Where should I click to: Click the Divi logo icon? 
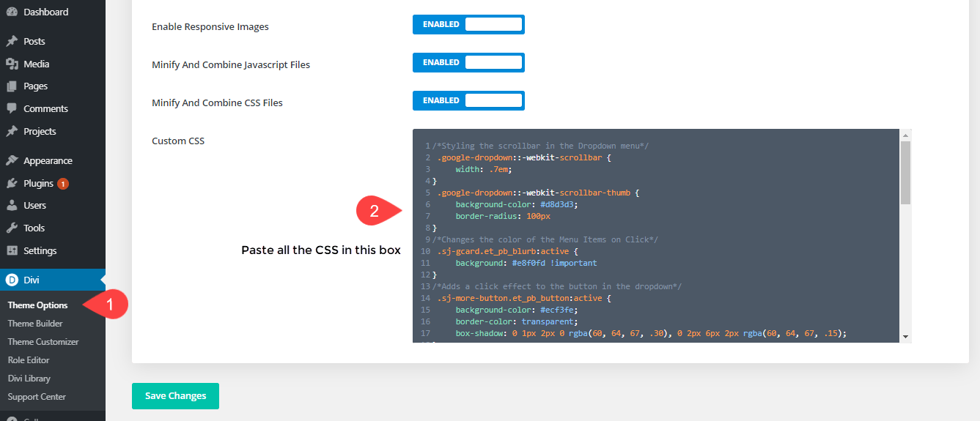coord(12,280)
